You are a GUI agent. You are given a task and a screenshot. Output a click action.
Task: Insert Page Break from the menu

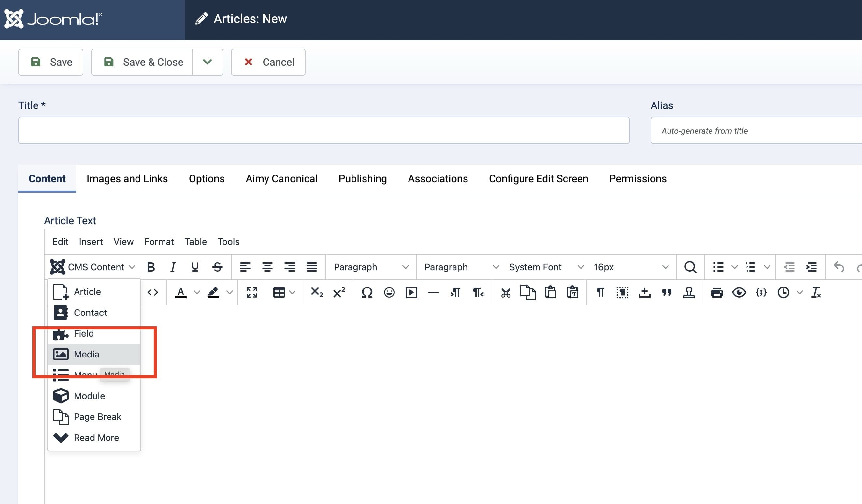(94, 417)
